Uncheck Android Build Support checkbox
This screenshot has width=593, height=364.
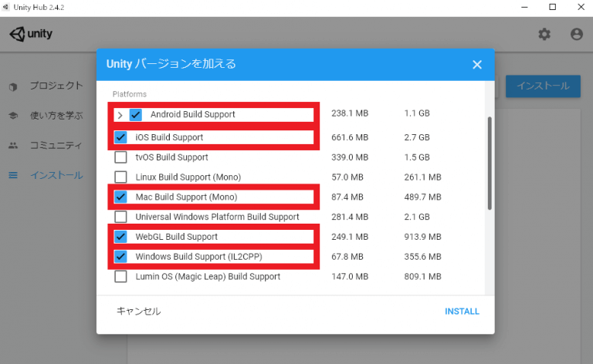click(136, 115)
